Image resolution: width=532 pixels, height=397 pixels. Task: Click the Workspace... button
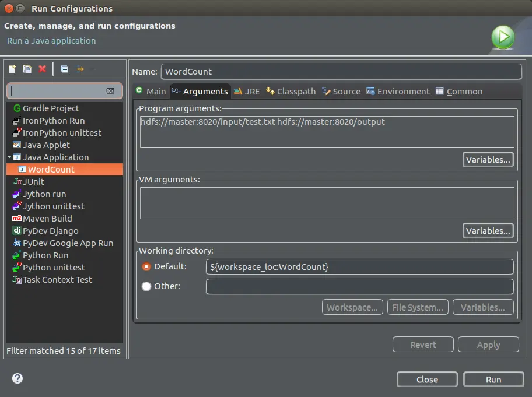tap(352, 307)
